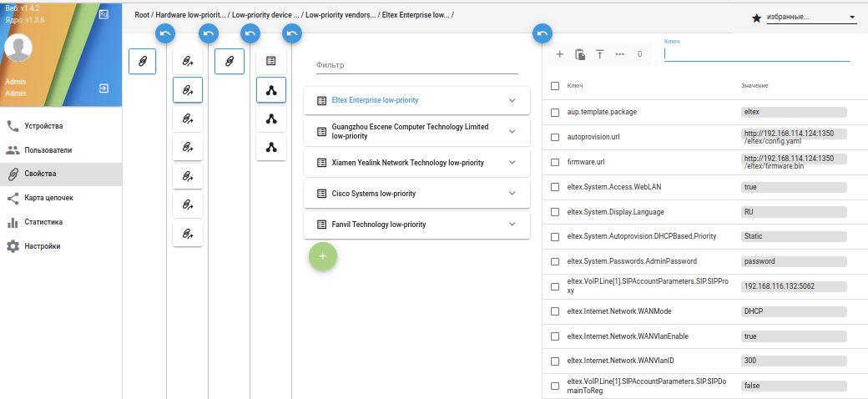
Task: Switch language with the RU icon
Action: click(103, 13)
